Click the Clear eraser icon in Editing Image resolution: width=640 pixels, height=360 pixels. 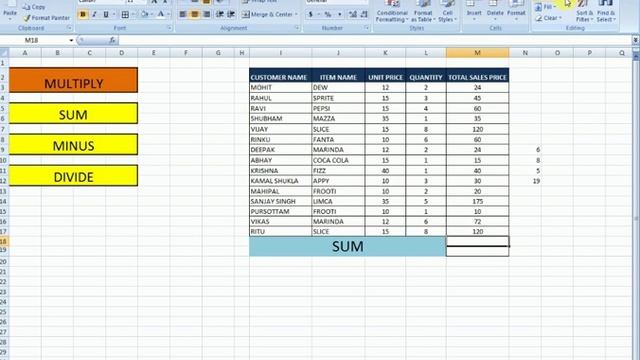click(538, 18)
